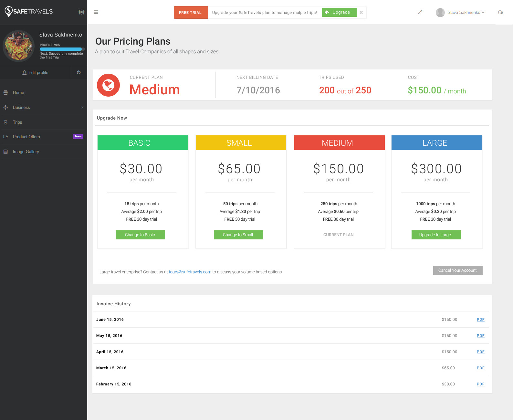513x420 pixels.
Task: Open the settings gear in sidebar header
Action: (x=81, y=12)
